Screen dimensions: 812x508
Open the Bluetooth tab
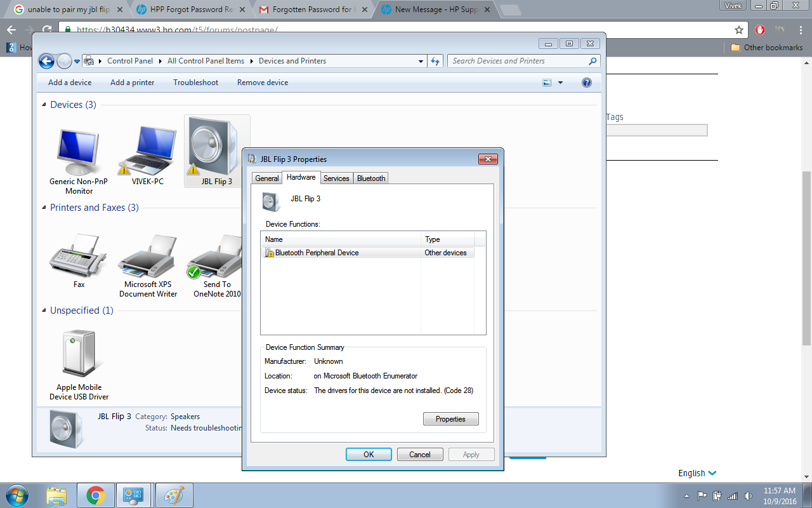pos(371,178)
